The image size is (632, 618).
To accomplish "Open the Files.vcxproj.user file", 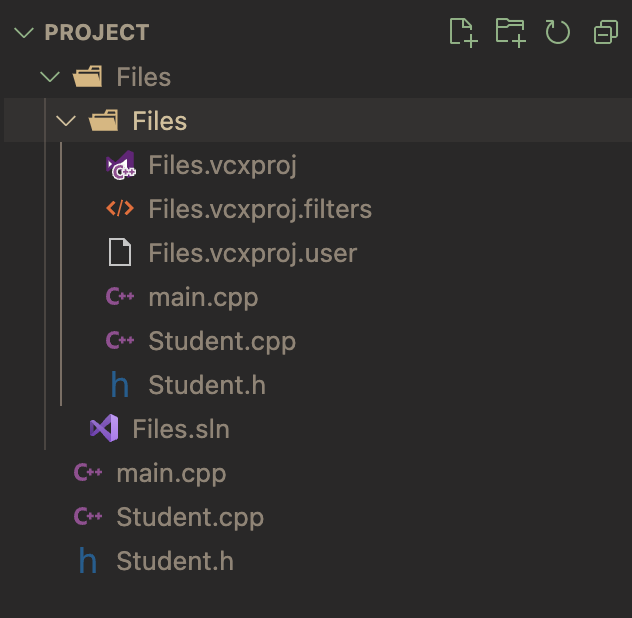I will pos(253,254).
